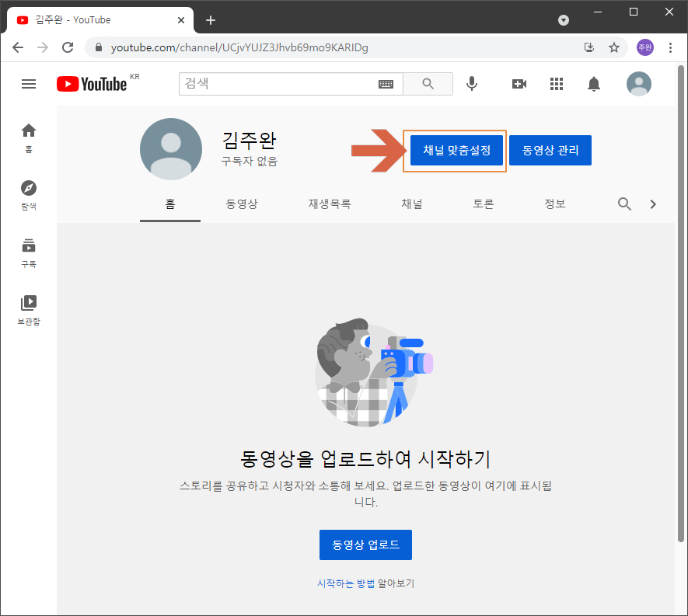The width and height of the screenshot is (688, 616).
Task: Close the 김주완 - YouTube tab
Action: coord(181,20)
